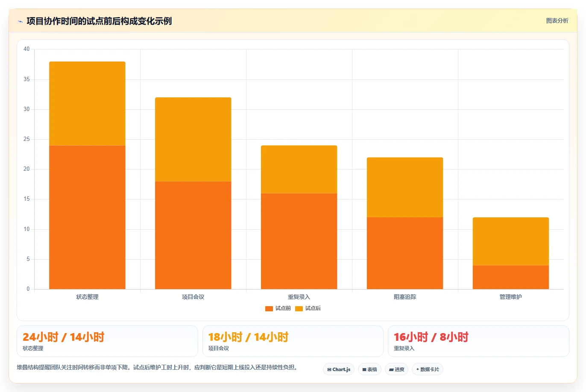
Task: Select the 试点后 segment of the 阻塞追踪 bar
Action: click(x=405, y=187)
